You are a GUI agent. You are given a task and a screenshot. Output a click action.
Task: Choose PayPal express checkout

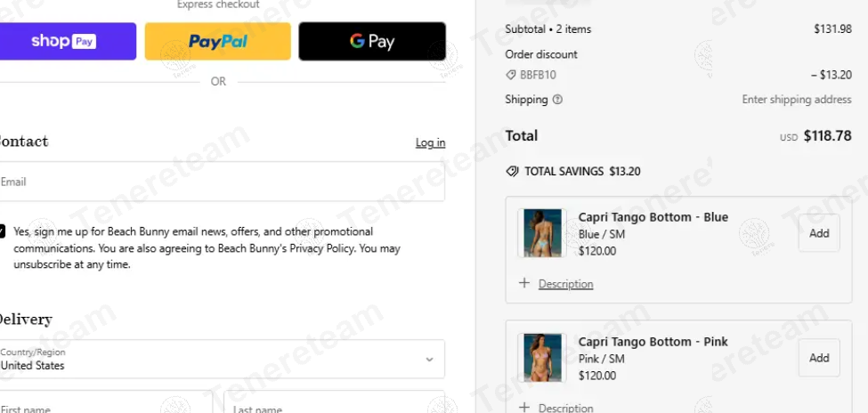click(x=217, y=42)
